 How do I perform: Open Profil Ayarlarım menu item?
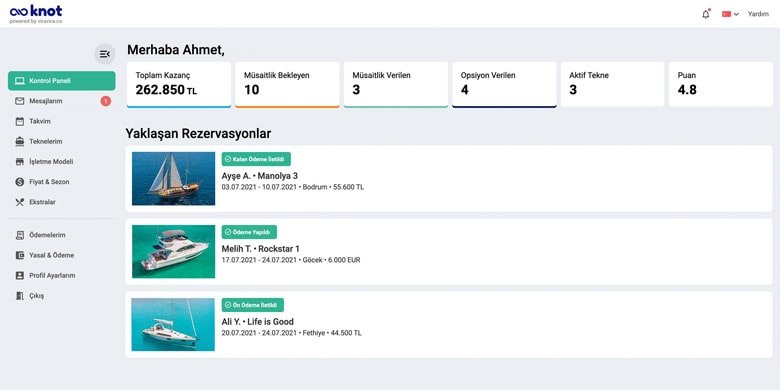pos(61,276)
